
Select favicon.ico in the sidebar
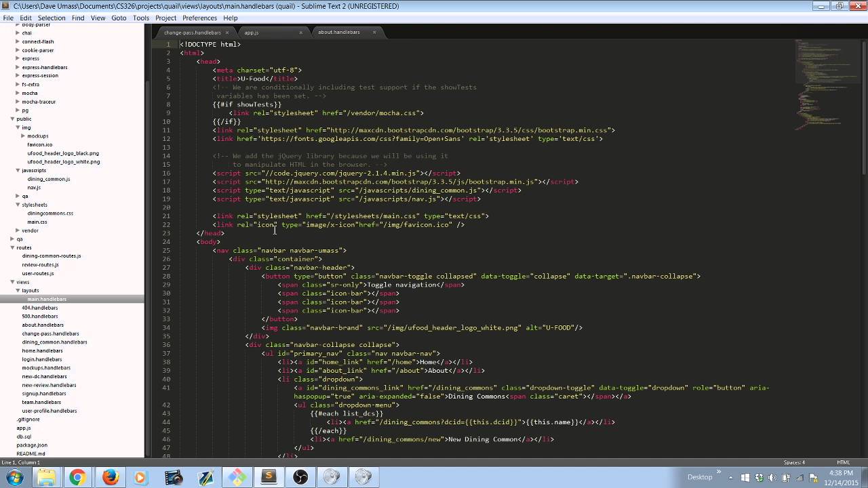pos(40,144)
